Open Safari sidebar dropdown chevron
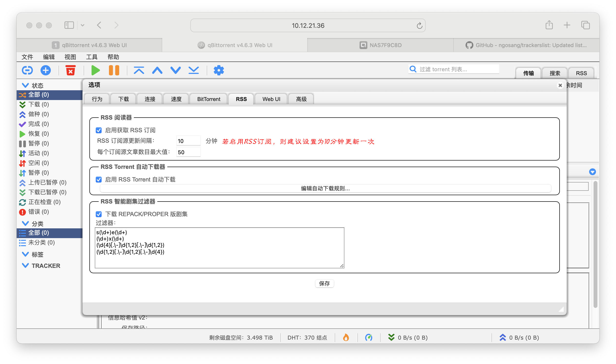The height and width of the screenshot is (364, 616). [83, 25]
